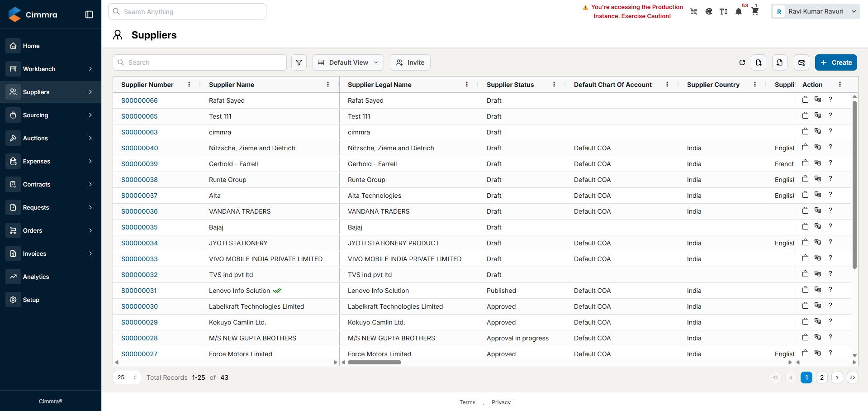868x411 pixels.
Task: Open Supplier Legal Name column menu
Action: click(x=467, y=85)
